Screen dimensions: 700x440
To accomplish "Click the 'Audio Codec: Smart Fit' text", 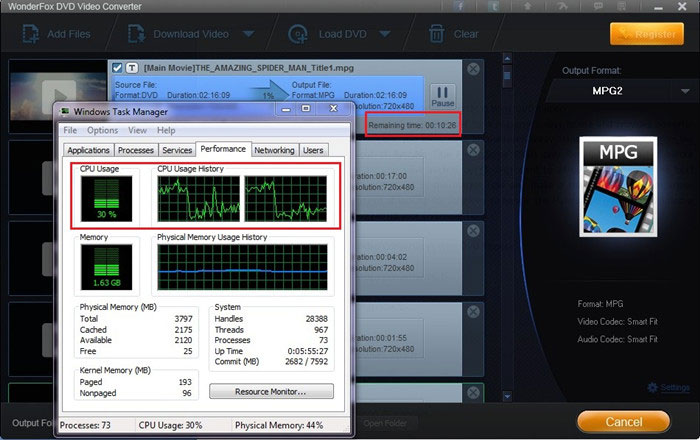I will point(617,339).
